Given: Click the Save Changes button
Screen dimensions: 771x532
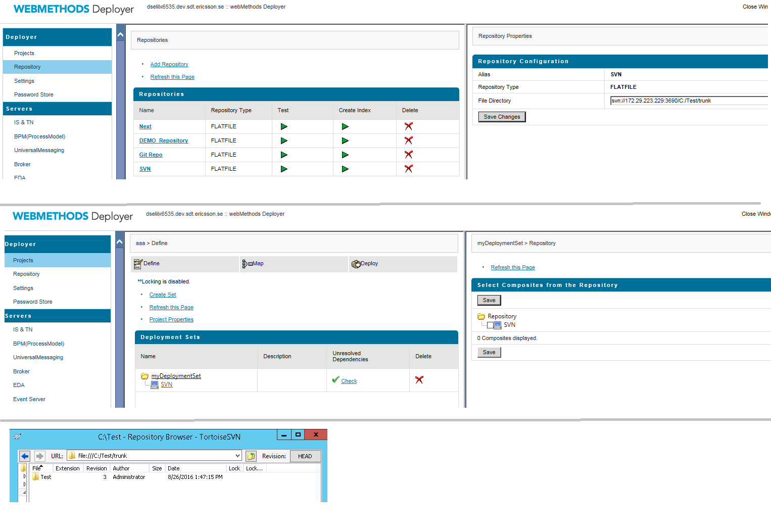Looking at the screenshot, I should (x=502, y=117).
